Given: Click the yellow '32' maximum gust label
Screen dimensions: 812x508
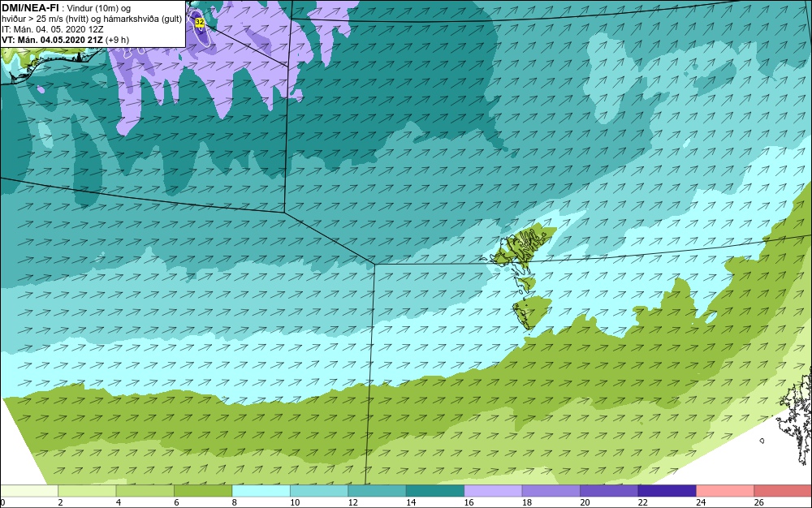Looking at the screenshot, I should pyautogui.click(x=200, y=22).
